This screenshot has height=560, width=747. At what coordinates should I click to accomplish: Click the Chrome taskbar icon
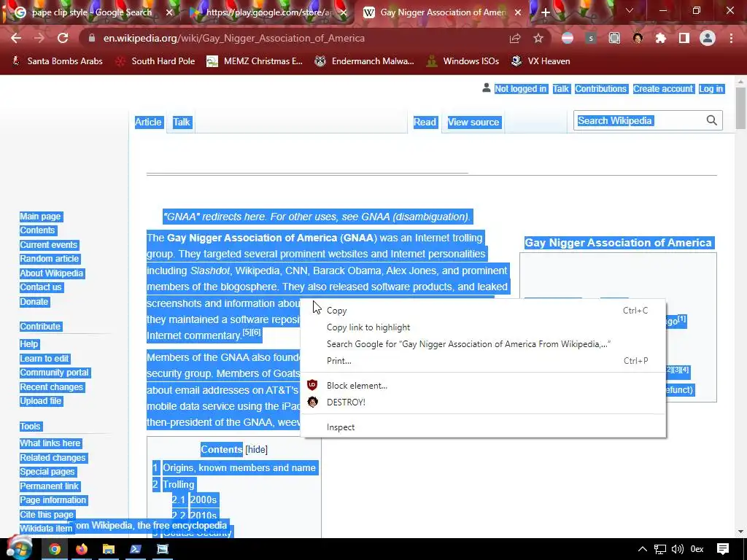coord(54,549)
